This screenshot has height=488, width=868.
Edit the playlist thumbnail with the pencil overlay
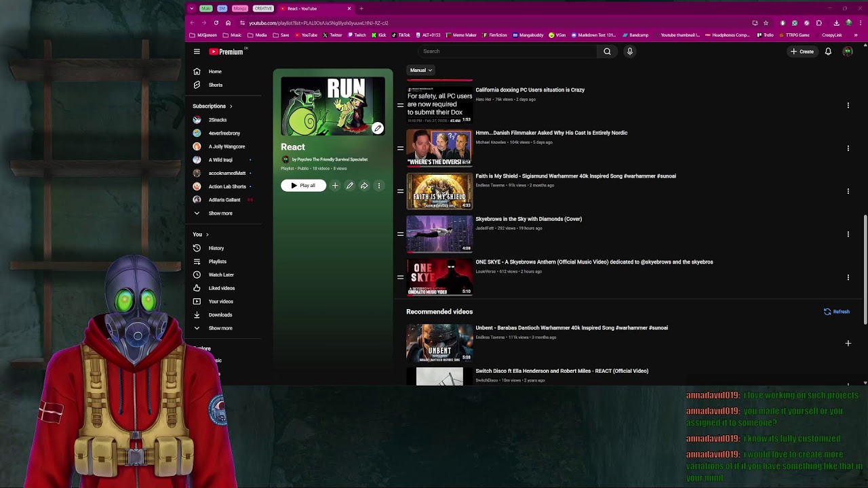click(378, 128)
